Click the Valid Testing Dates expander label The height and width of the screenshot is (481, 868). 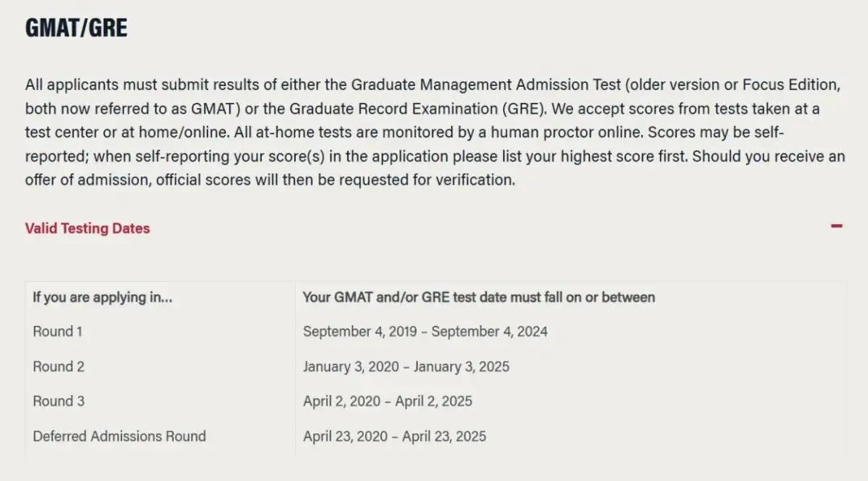tap(88, 228)
